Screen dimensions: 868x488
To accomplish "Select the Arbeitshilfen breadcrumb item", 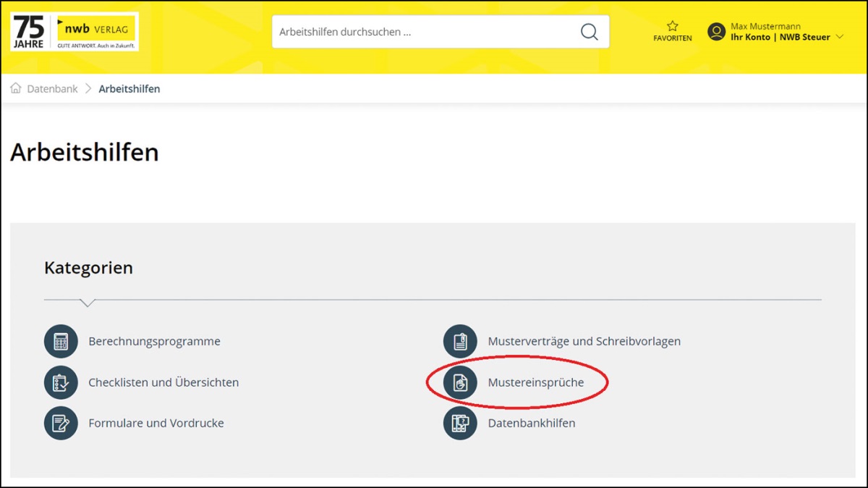I will pyautogui.click(x=129, y=89).
